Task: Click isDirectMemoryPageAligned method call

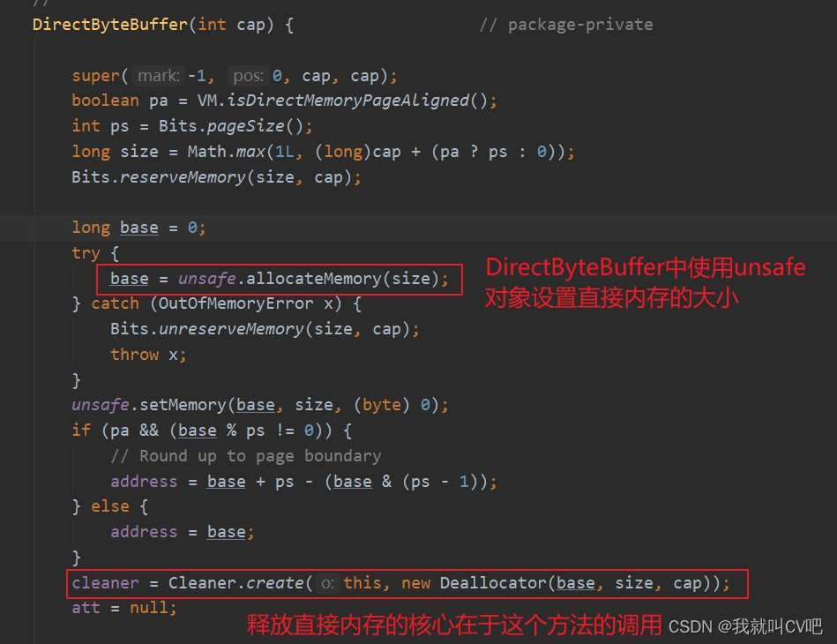Action: tap(348, 101)
